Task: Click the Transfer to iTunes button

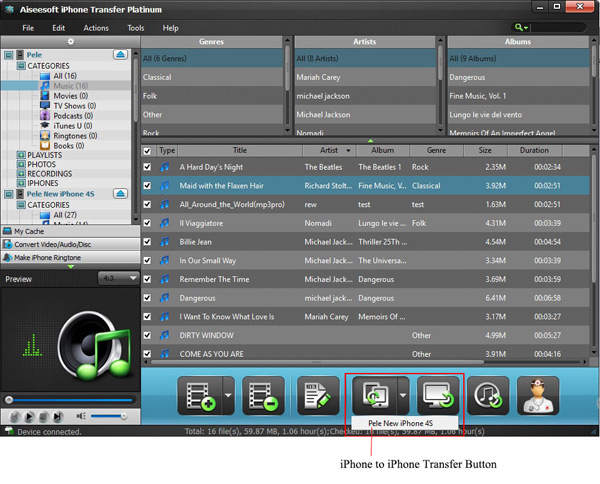Action: click(x=488, y=396)
